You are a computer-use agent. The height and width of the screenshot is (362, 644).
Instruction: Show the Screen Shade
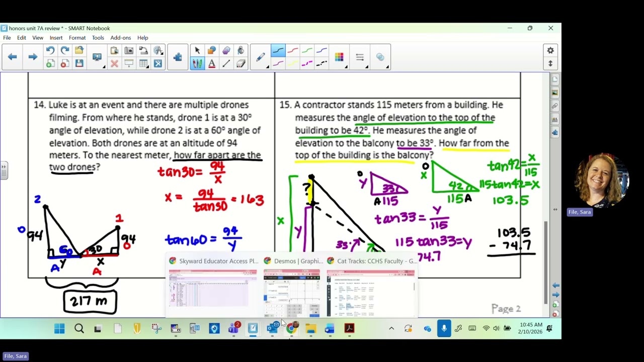(x=129, y=64)
